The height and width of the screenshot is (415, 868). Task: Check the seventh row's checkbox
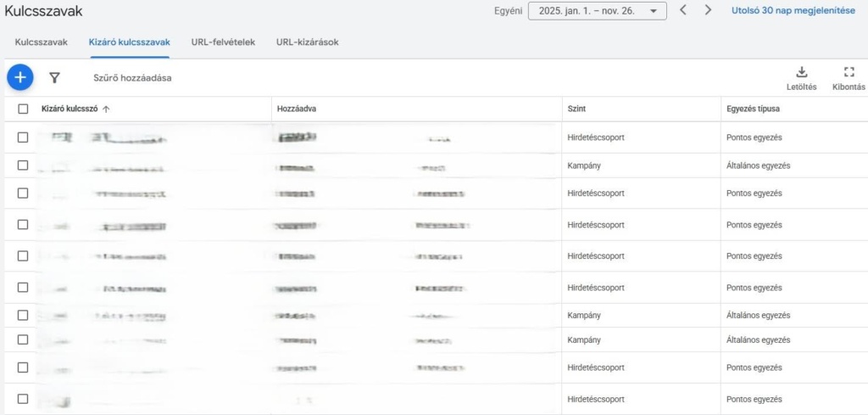point(23,315)
